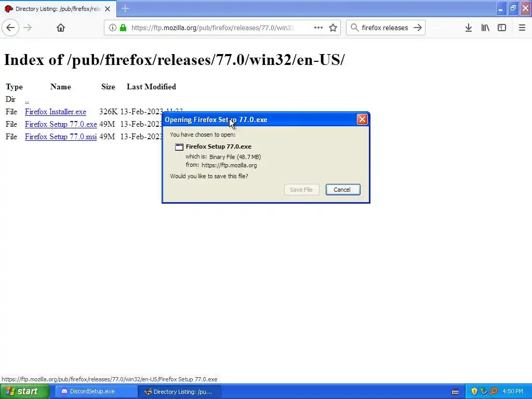532x399 pixels.
Task: Click the Last Modified column header
Action: click(151, 87)
